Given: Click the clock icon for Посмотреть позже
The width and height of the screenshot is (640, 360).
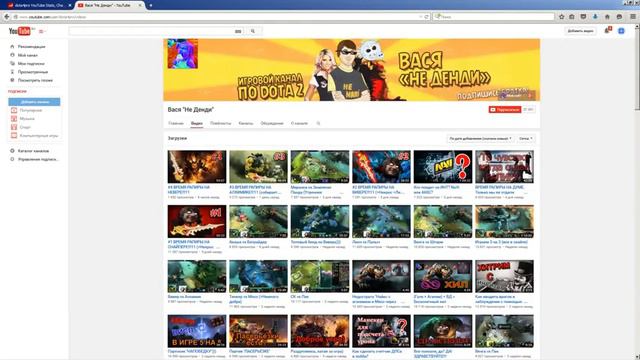Looking at the screenshot, I should (x=12, y=80).
